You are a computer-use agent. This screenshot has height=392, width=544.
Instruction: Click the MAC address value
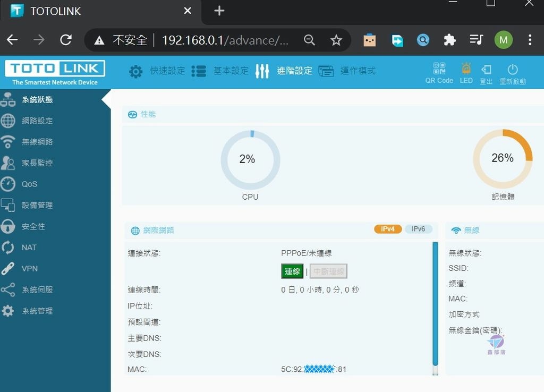[313, 369]
